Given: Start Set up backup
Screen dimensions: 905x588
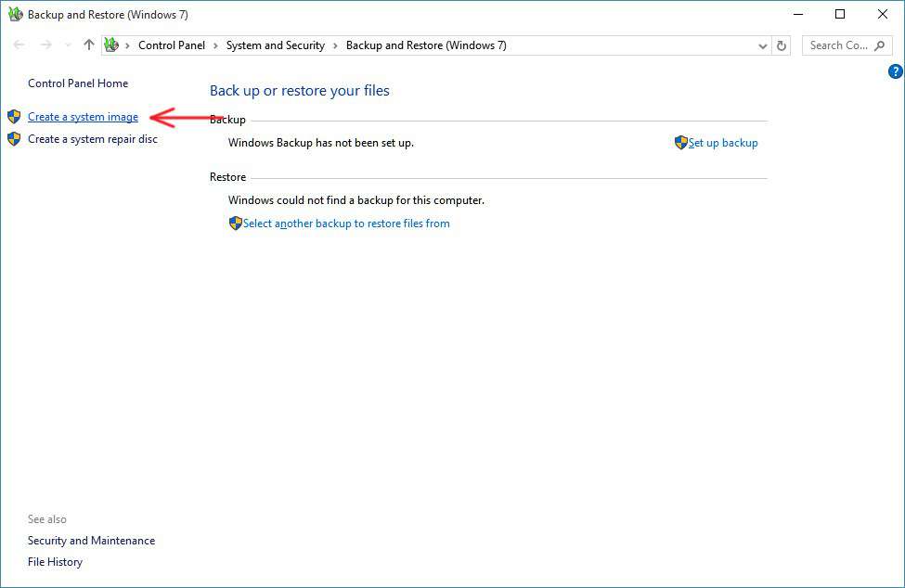Looking at the screenshot, I should (x=723, y=143).
